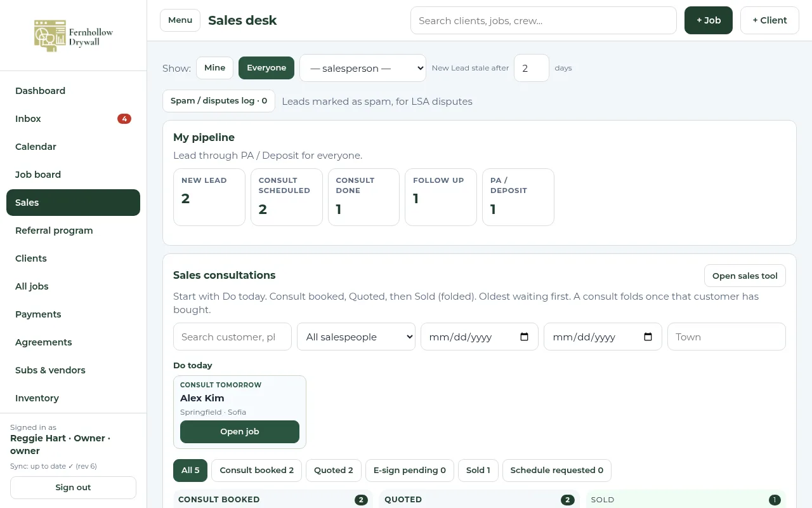Open the Dashboard page
This screenshot has height=508, width=812.
coord(73,91)
